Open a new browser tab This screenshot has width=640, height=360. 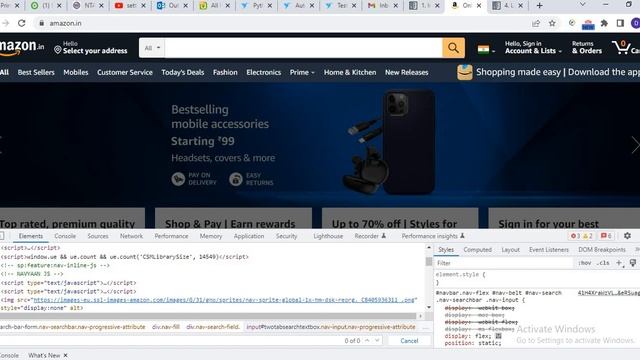539,6
